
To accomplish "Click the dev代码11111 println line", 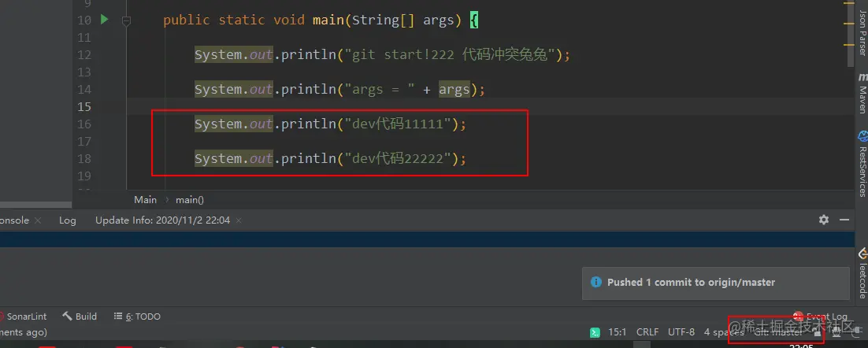I will (x=331, y=124).
